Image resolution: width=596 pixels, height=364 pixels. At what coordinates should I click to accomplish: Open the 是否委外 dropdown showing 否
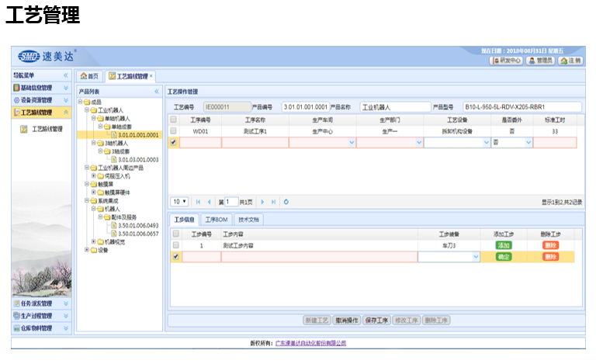(x=529, y=143)
